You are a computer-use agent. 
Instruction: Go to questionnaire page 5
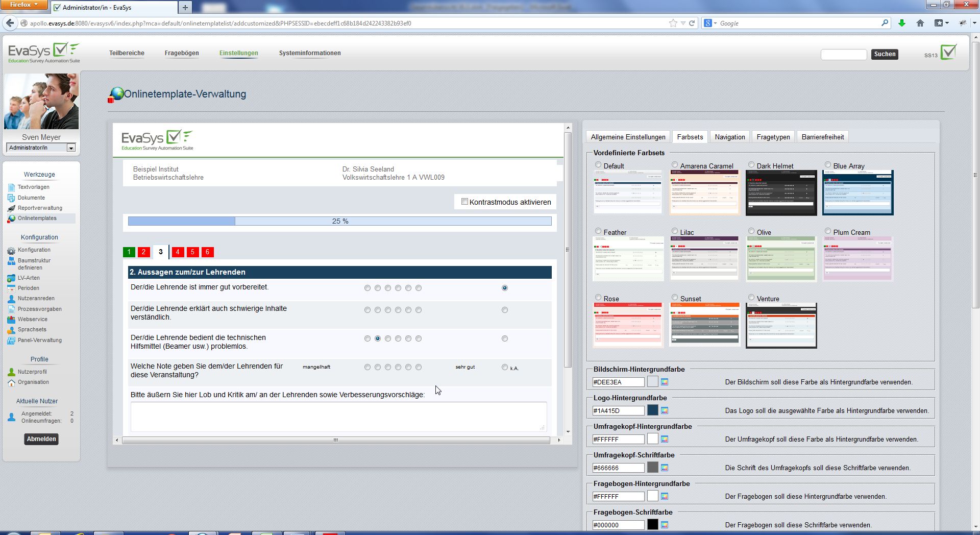(192, 252)
